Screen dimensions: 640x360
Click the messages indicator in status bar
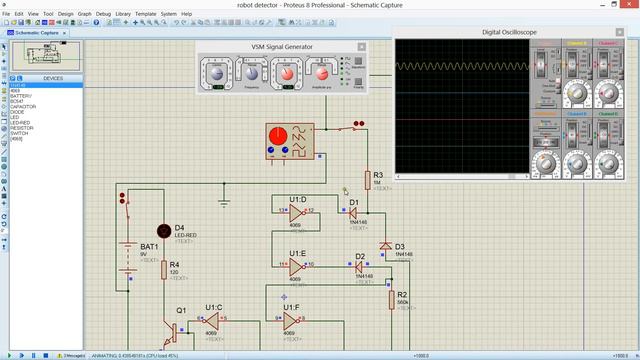[x=71, y=356]
